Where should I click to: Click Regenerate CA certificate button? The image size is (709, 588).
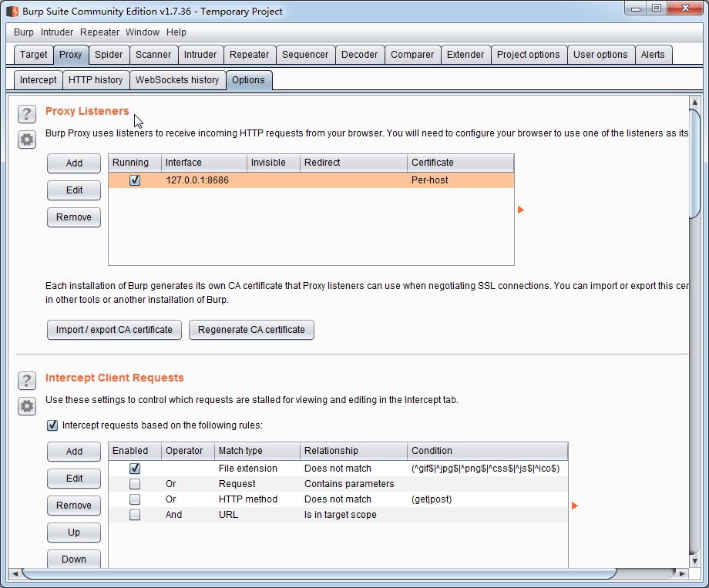[251, 330]
